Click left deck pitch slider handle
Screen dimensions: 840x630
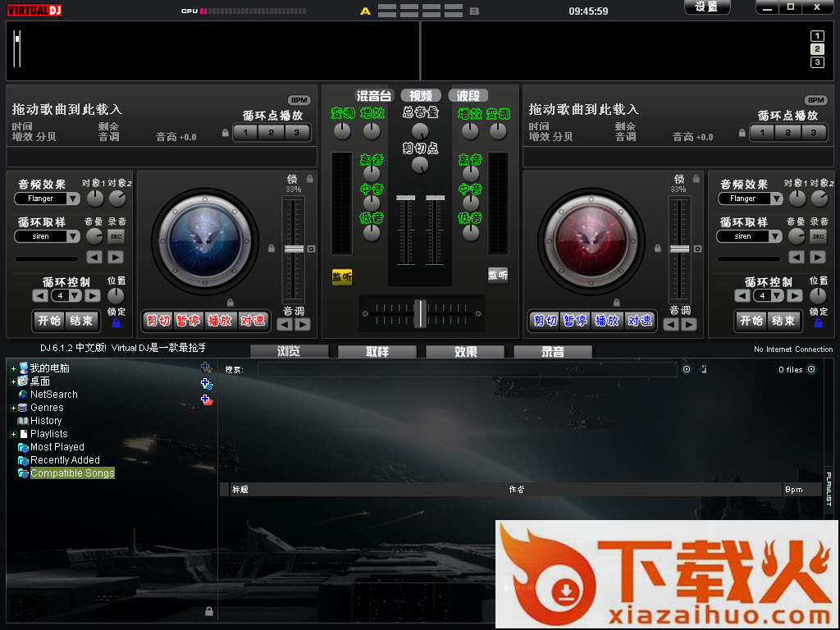294,249
